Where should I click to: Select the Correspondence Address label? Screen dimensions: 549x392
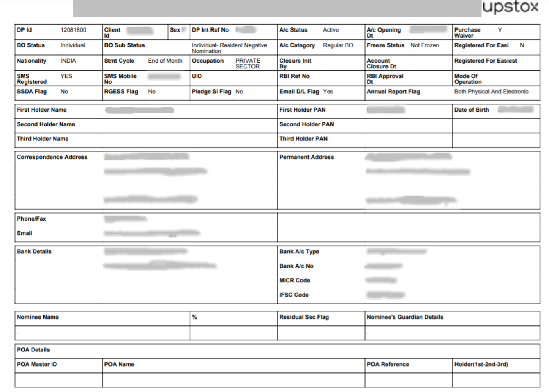52,157
